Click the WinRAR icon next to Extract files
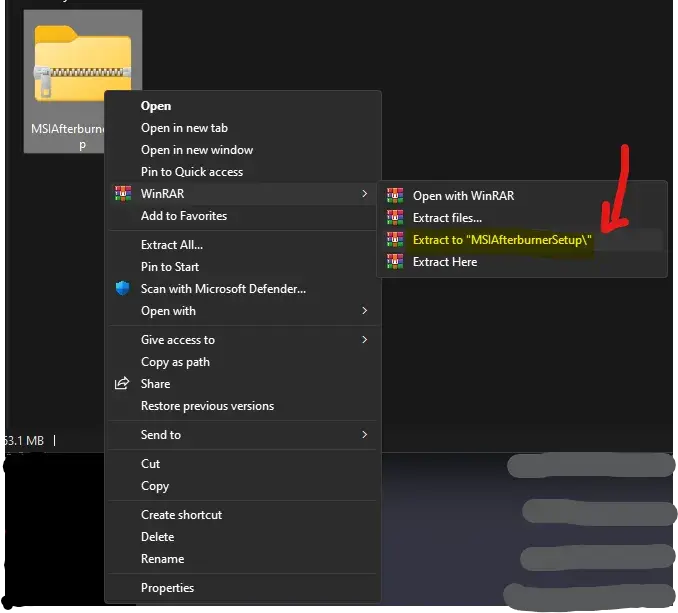678x613 pixels. coord(395,218)
